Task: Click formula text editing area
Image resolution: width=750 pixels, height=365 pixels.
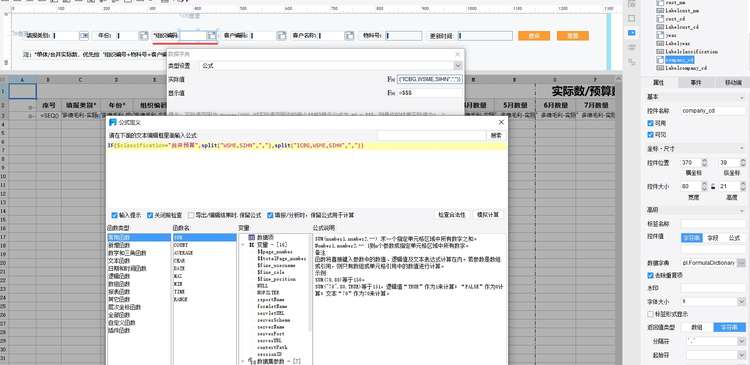Action: click(307, 175)
